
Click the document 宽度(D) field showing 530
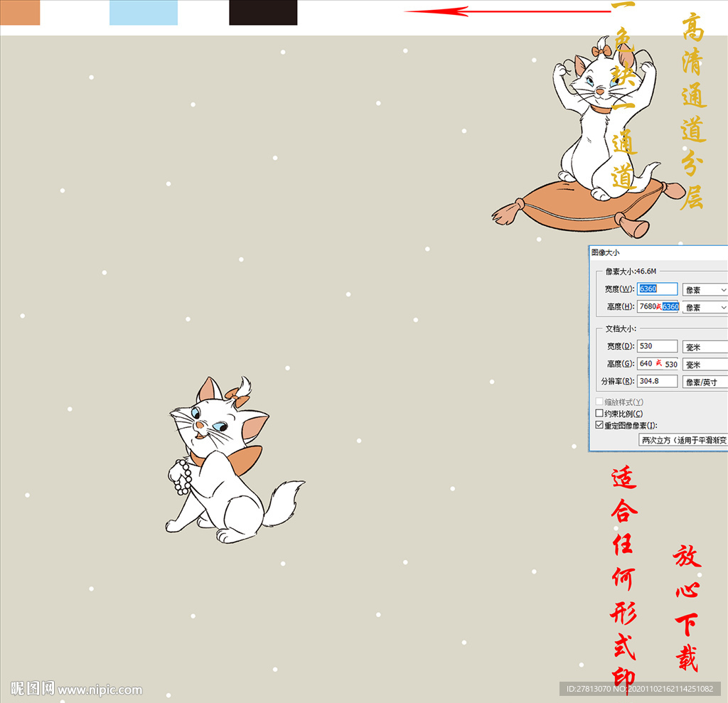tap(657, 346)
